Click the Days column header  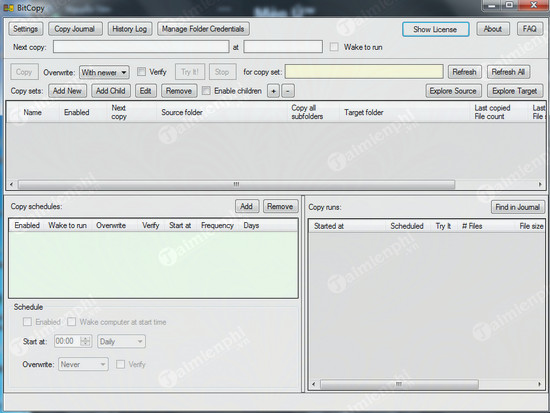coord(251,225)
